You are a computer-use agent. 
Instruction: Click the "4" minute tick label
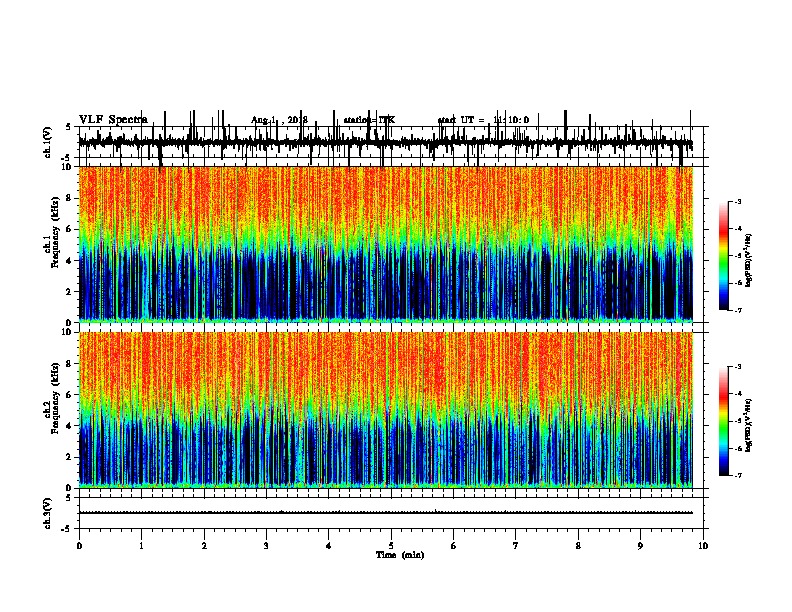[x=329, y=546]
